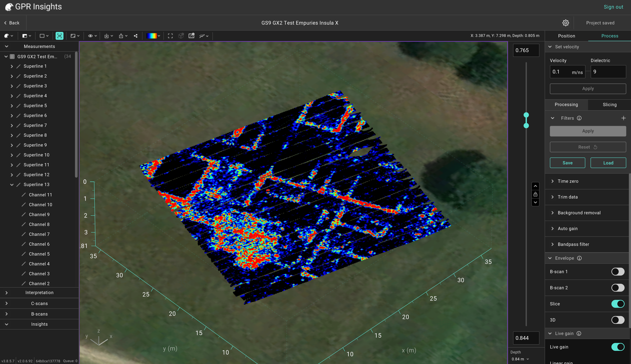The image size is (631, 364).
Task: Click the lower depth range slider handle
Action: click(x=526, y=125)
